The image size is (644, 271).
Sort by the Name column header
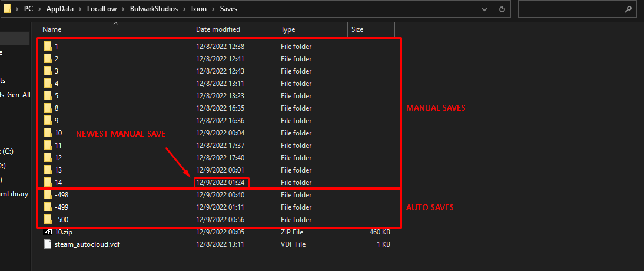pyautogui.click(x=52, y=29)
